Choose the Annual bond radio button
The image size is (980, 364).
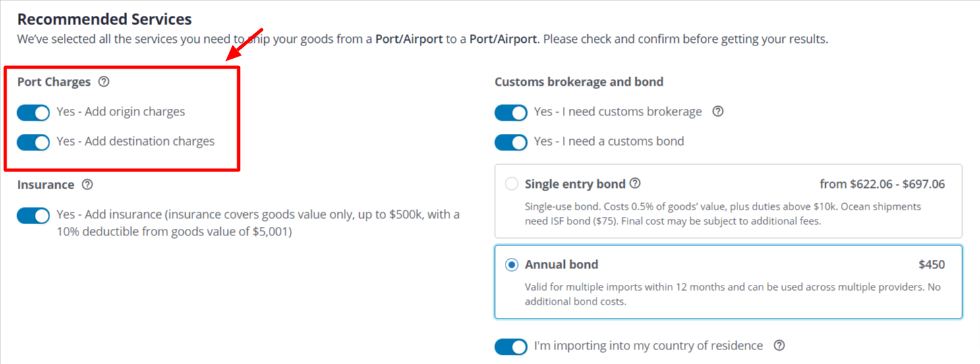click(x=511, y=265)
